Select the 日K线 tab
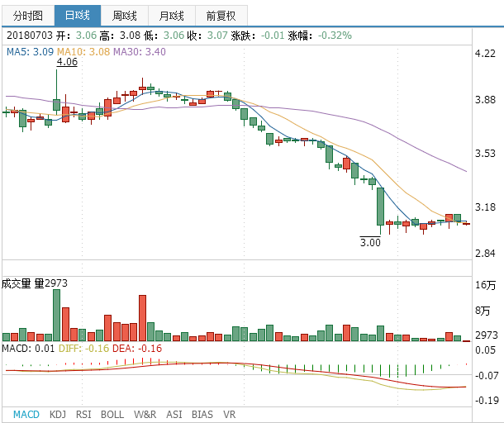 click(78, 16)
